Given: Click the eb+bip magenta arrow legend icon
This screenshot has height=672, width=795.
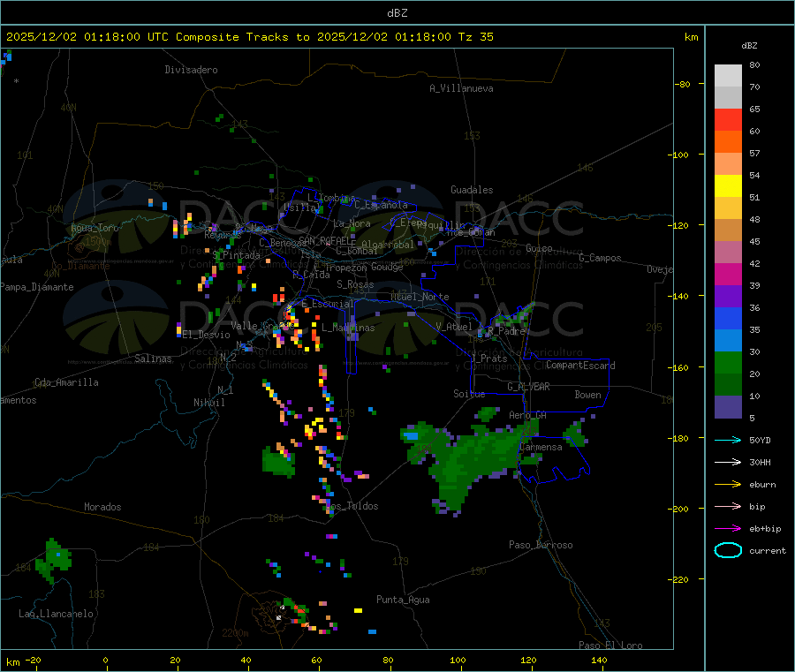Looking at the screenshot, I should [728, 528].
